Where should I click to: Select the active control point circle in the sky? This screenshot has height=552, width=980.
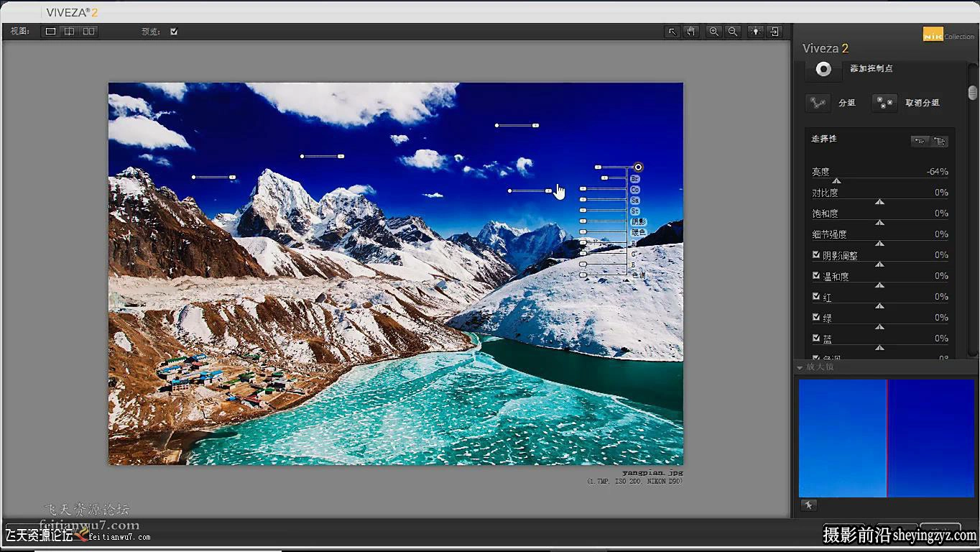pos(638,167)
